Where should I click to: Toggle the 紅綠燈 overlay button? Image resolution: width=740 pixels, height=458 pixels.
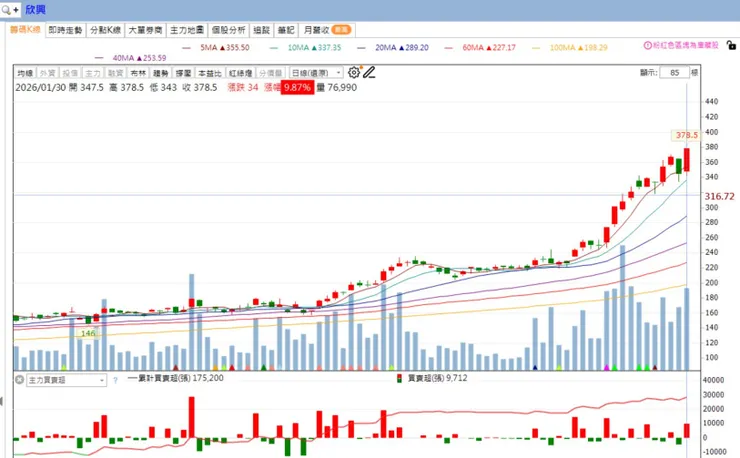click(240, 73)
